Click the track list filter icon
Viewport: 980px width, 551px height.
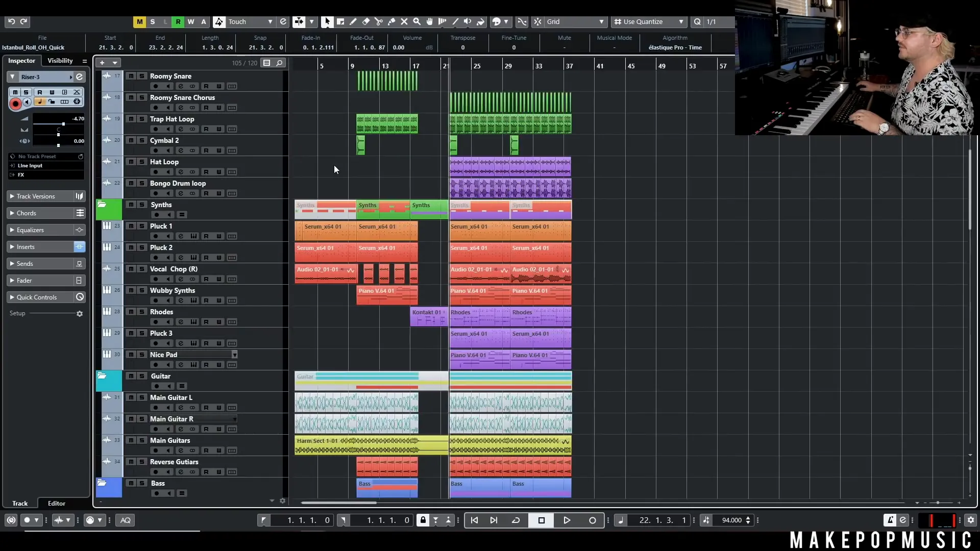[x=266, y=63]
